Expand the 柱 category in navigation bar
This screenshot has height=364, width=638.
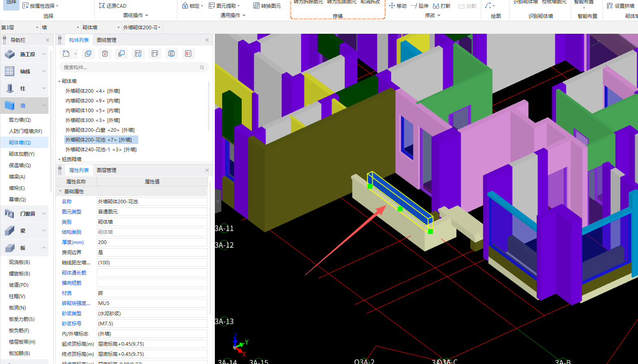(x=44, y=88)
